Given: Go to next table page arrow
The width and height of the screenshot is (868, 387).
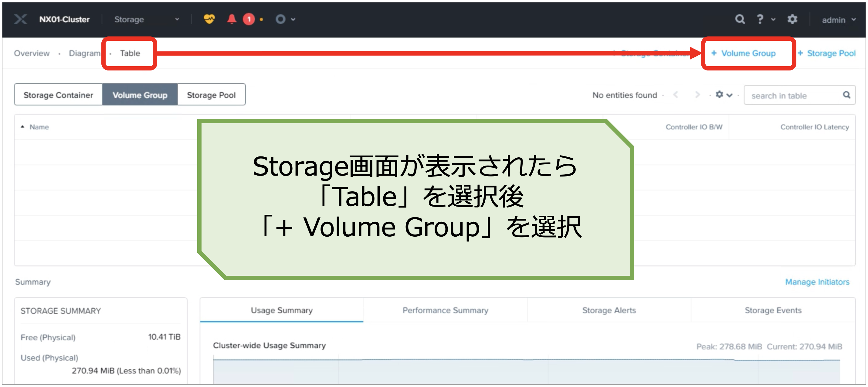Looking at the screenshot, I should (x=697, y=95).
